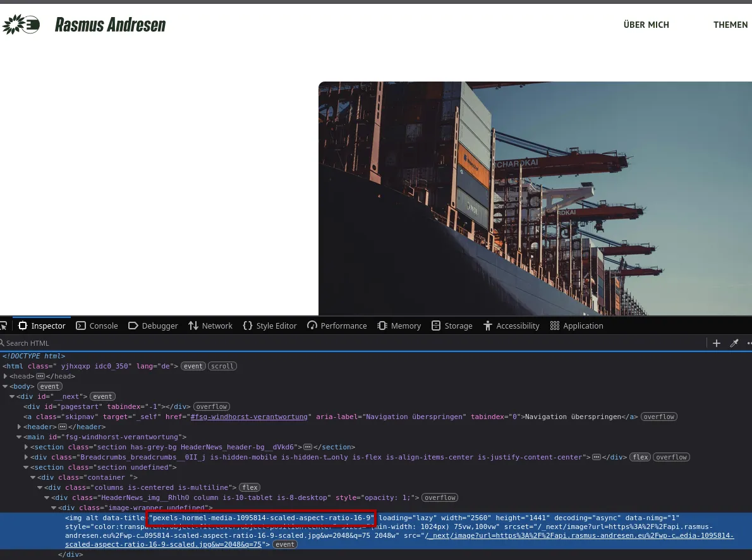Select the DOCTYPE html line
Viewport: 752px width, 560px height.
(33, 356)
